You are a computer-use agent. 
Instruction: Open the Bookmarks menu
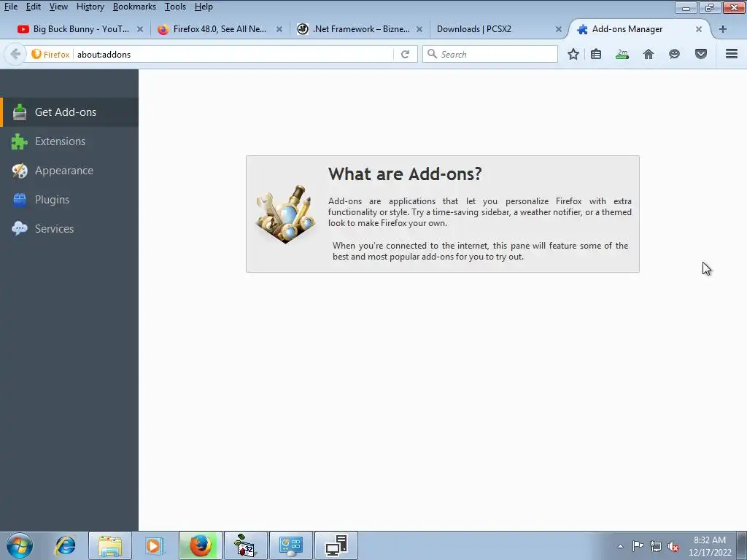coord(134,7)
